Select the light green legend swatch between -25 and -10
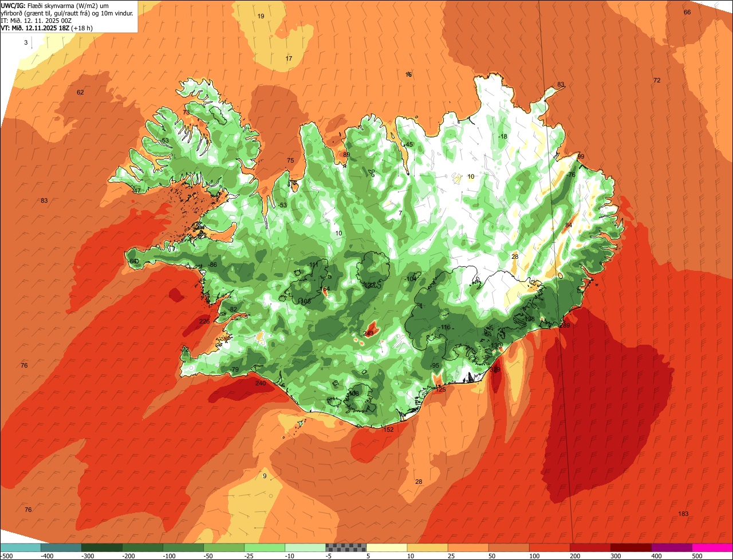733x560 pixels. click(265, 547)
